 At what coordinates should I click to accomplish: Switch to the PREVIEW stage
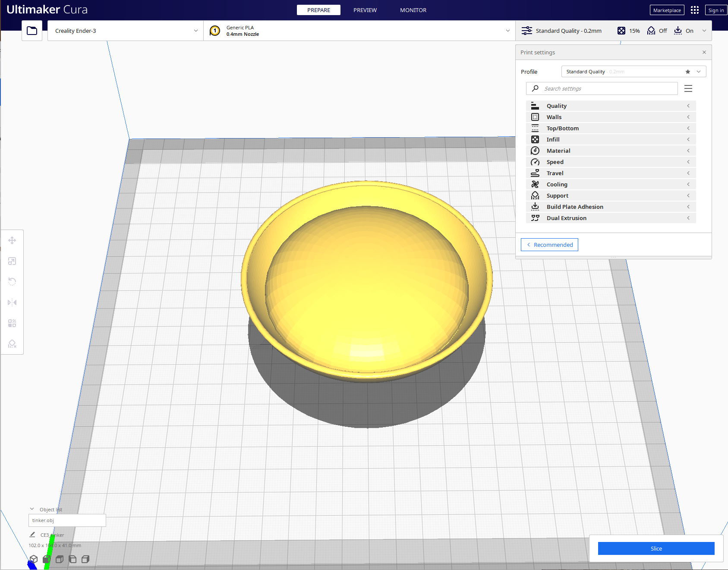tap(365, 10)
